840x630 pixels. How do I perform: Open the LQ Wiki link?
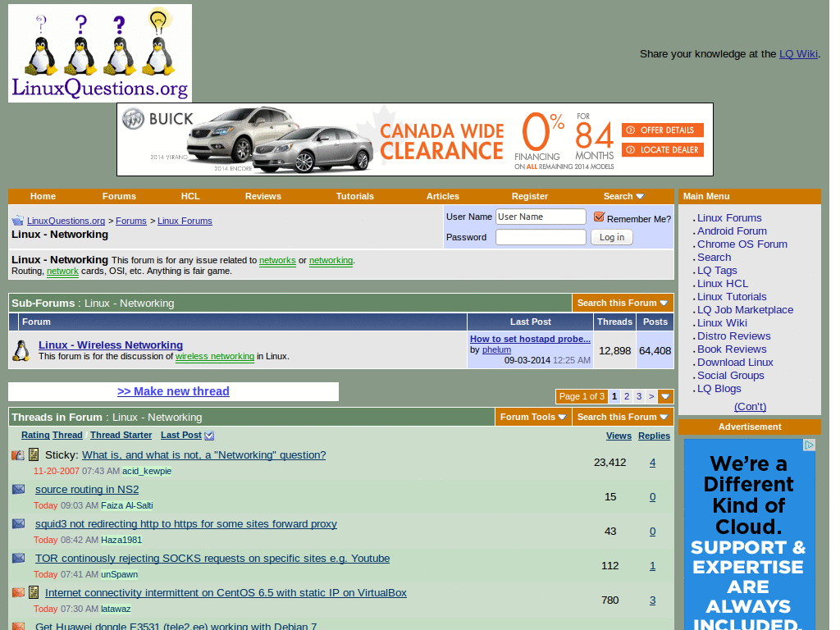(x=798, y=53)
